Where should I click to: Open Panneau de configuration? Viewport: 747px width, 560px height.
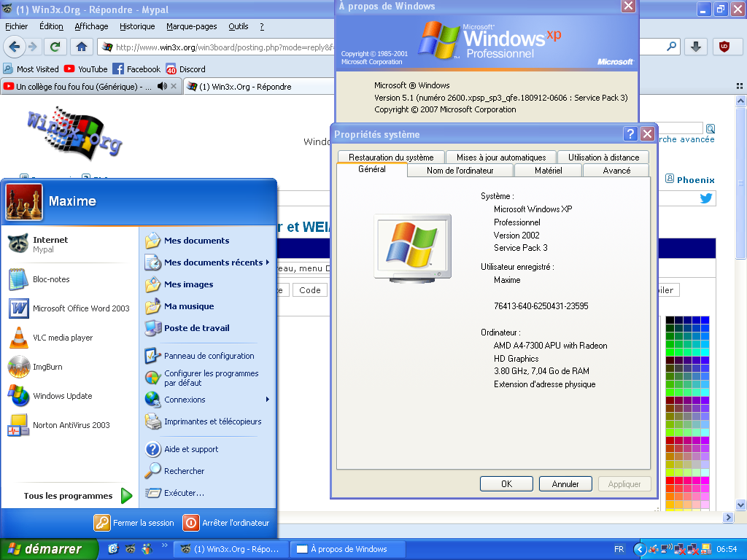(208, 356)
